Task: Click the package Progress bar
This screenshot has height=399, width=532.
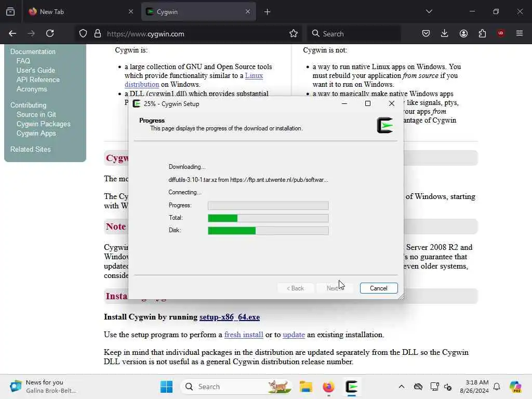Action: click(268, 205)
